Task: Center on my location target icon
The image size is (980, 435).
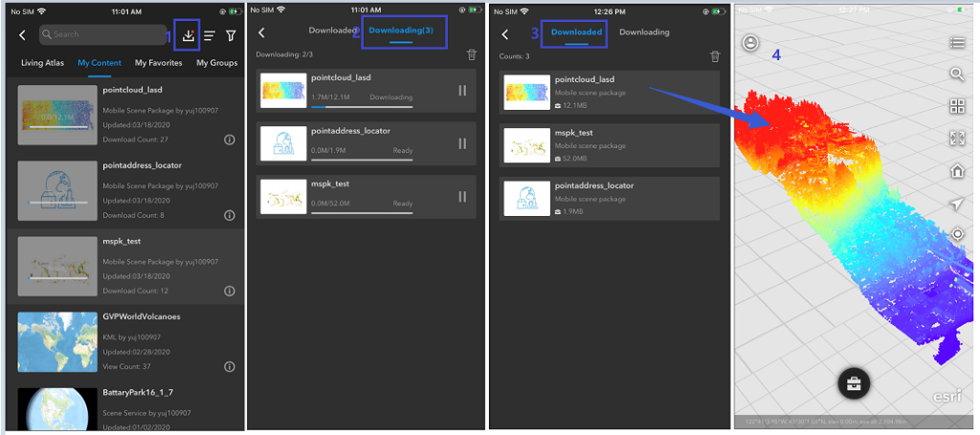Action: click(x=957, y=234)
